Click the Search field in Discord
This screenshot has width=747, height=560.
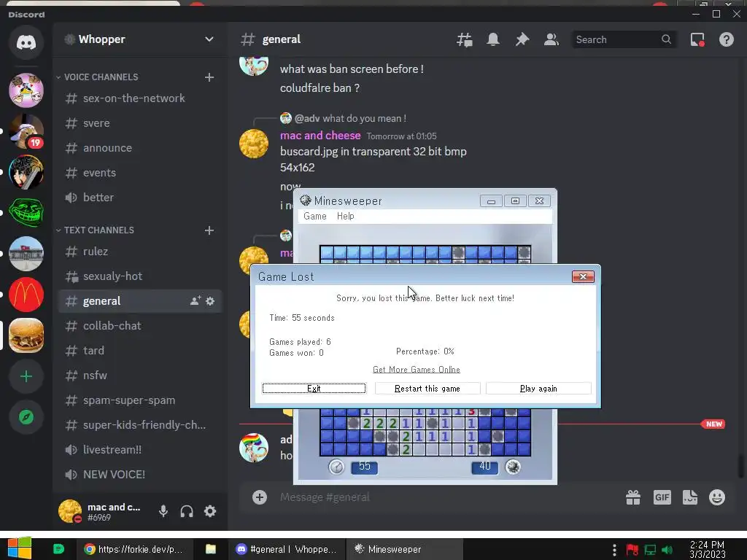(x=623, y=39)
